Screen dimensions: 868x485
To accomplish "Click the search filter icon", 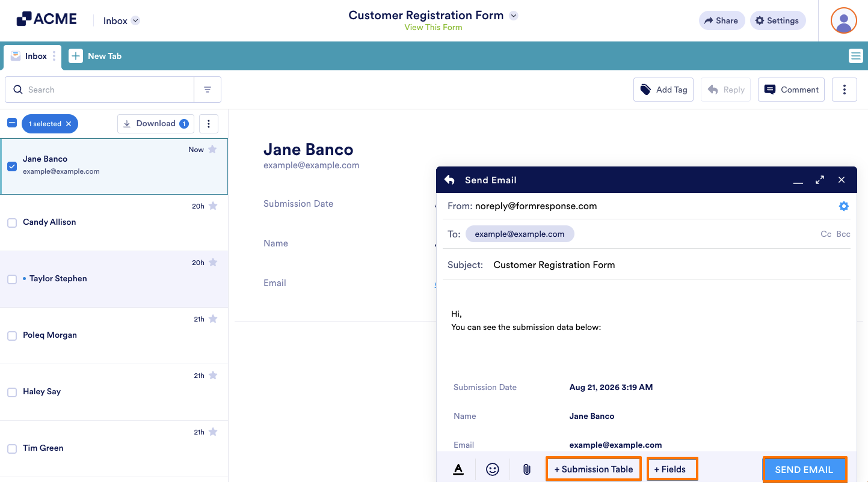I will pyautogui.click(x=208, y=90).
